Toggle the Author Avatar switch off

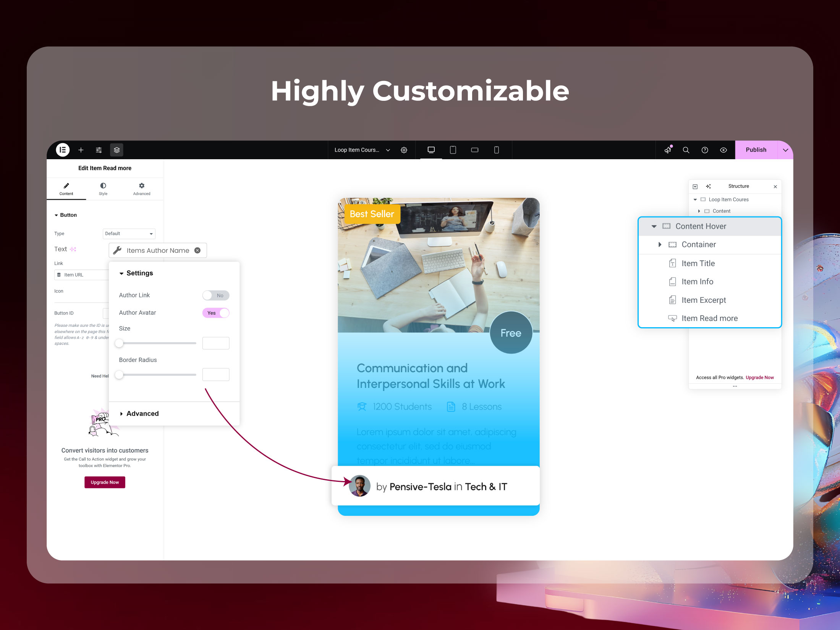click(x=216, y=313)
